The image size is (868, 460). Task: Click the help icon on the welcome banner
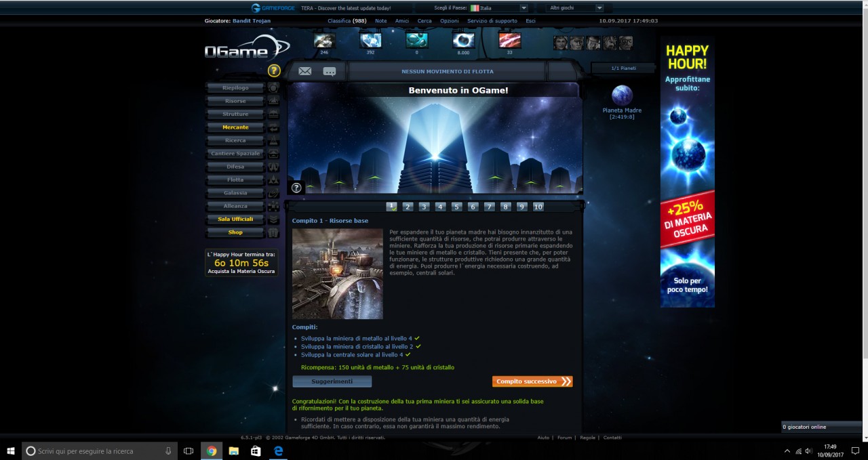(x=296, y=188)
